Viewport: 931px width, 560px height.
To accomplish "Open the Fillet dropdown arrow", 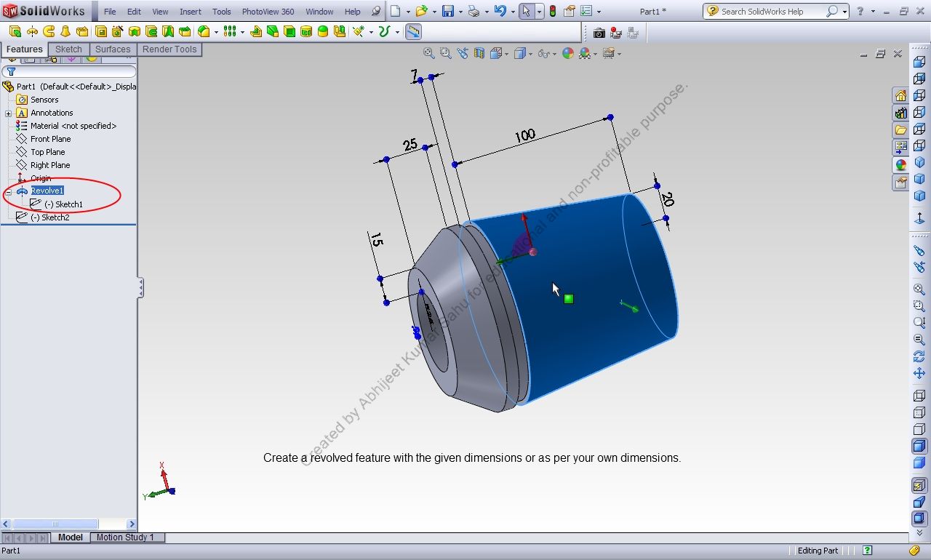I will click(216, 32).
